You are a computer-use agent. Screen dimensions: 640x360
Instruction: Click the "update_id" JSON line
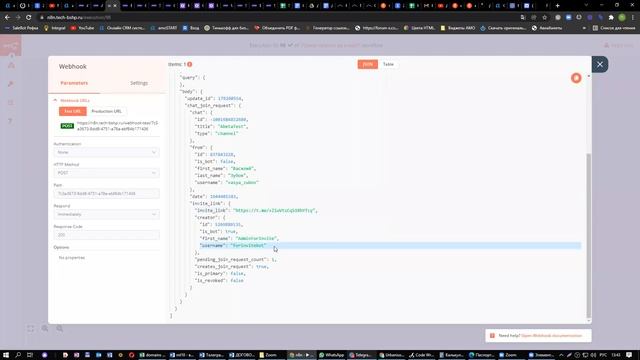(214, 99)
